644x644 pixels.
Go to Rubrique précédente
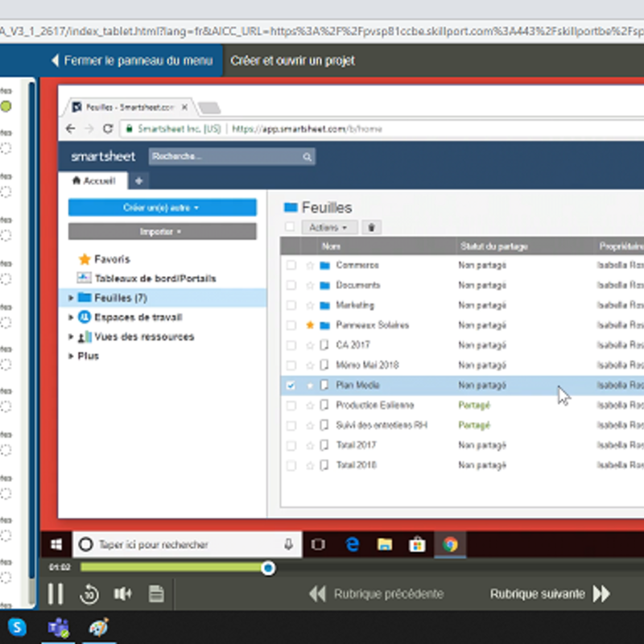tap(377, 594)
